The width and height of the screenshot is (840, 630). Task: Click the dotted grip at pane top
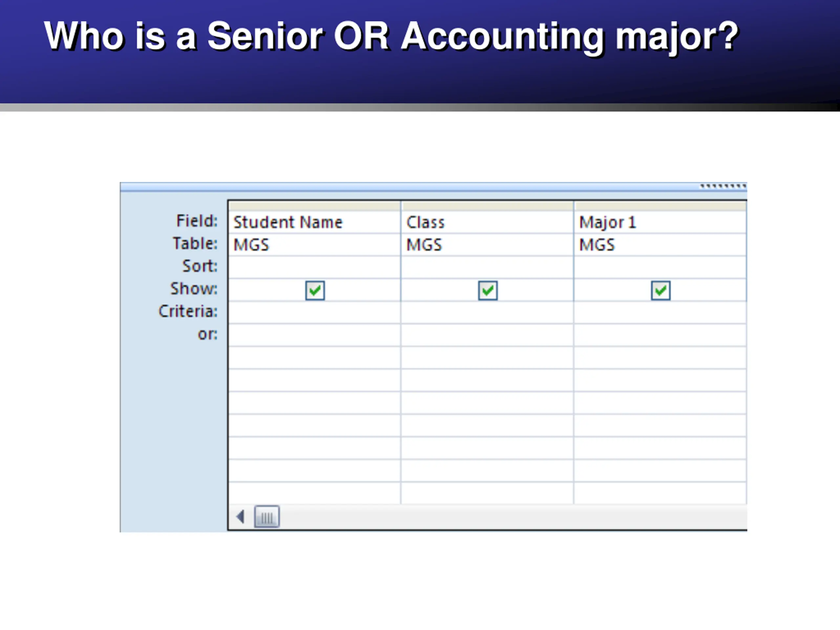click(x=723, y=186)
